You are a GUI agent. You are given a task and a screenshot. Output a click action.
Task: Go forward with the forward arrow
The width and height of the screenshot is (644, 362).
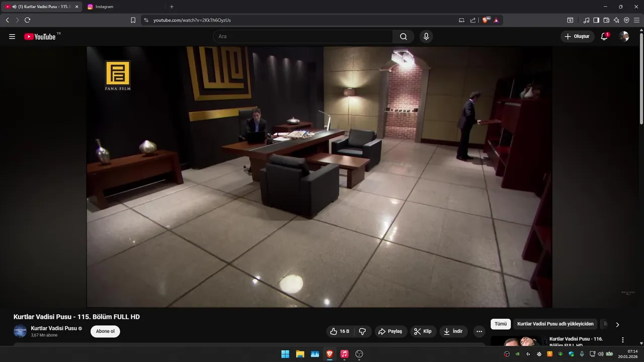tap(17, 20)
